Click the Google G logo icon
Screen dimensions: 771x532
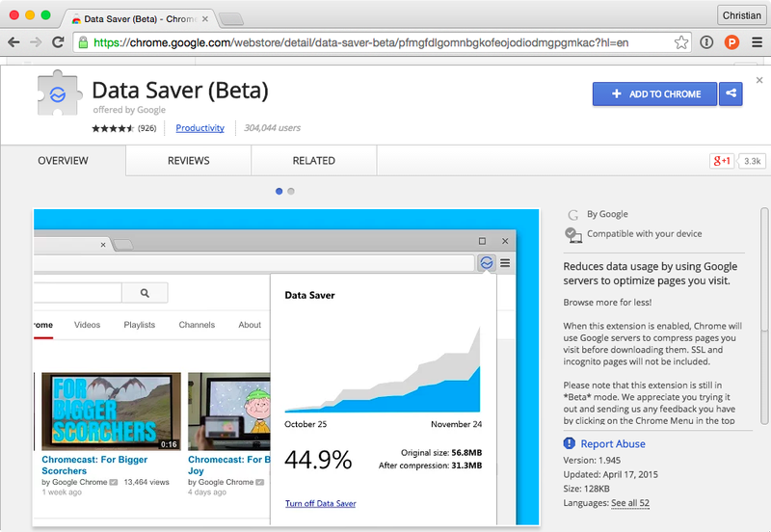pyautogui.click(x=572, y=215)
